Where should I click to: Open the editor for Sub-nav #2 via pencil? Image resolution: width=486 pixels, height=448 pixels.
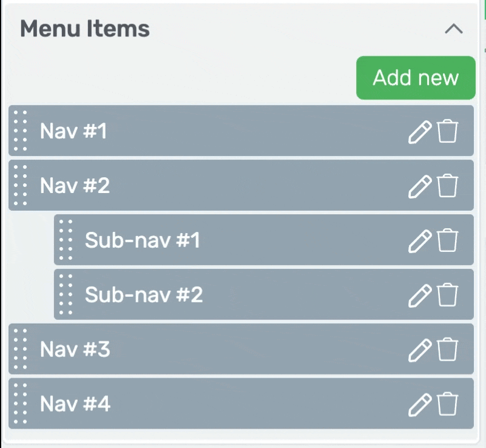coord(420,296)
